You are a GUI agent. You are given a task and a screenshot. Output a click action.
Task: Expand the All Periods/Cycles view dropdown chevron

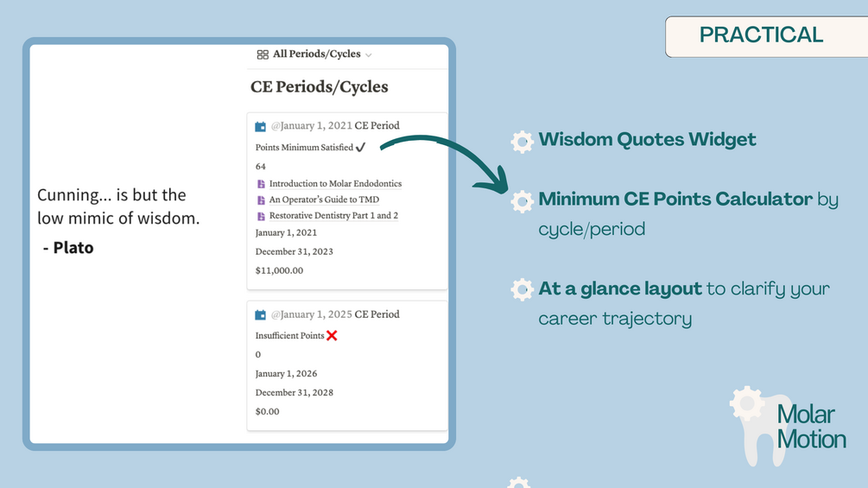tap(369, 55)
